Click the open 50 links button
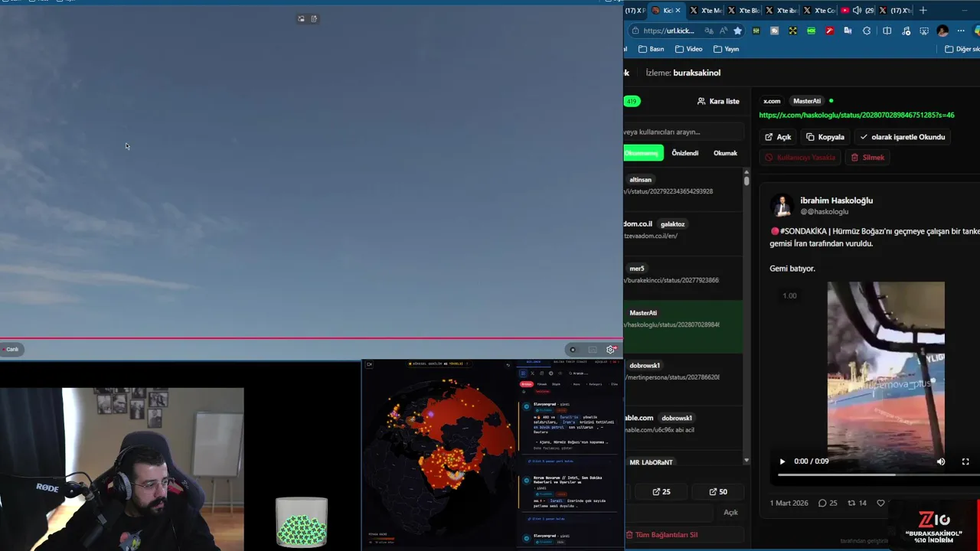This screenshot has width=980, height=551. [x=718, y=492]
